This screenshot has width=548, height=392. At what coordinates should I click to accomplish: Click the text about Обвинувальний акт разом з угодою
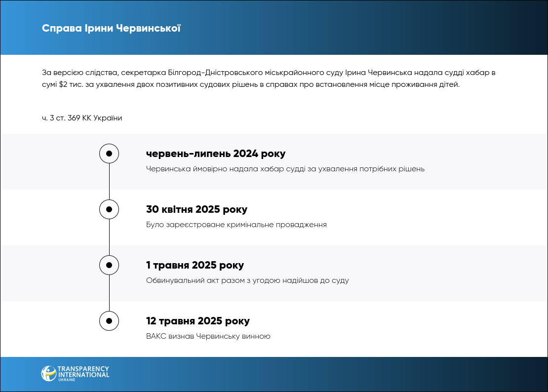click(247, 280)
